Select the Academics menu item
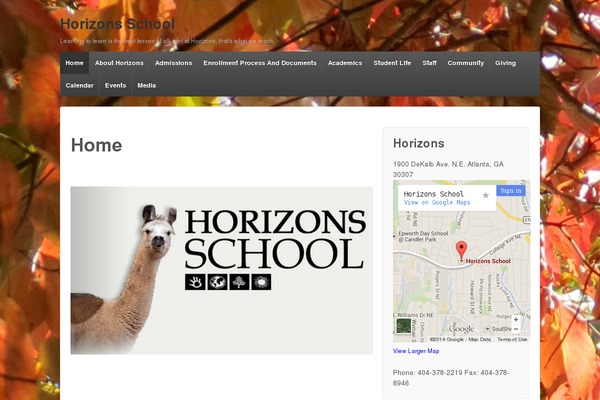Image resolution: width=600 pixels, height=400 pixels. point(345,63)
